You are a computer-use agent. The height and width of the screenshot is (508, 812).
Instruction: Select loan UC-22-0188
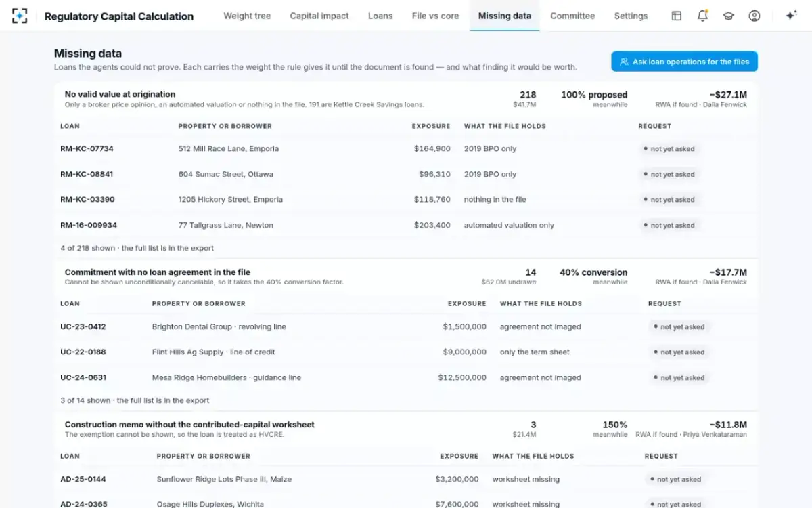[x=83, y=352]
